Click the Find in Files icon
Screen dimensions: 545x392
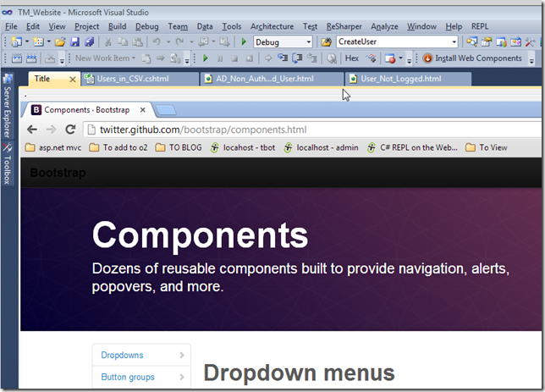point(327,42)
